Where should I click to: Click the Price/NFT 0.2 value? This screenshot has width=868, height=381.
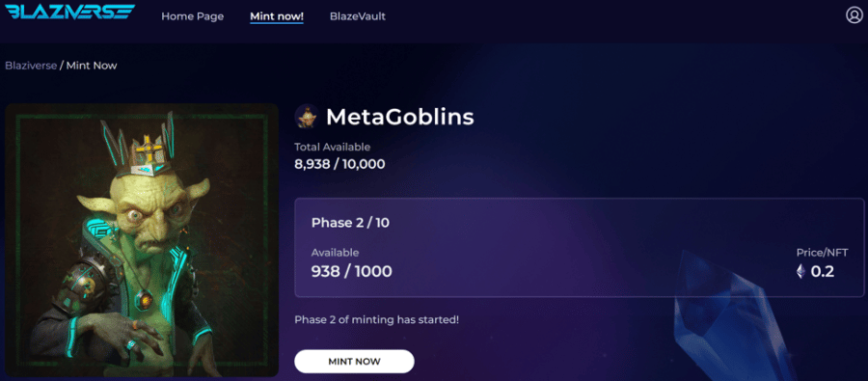coord(822,271)
